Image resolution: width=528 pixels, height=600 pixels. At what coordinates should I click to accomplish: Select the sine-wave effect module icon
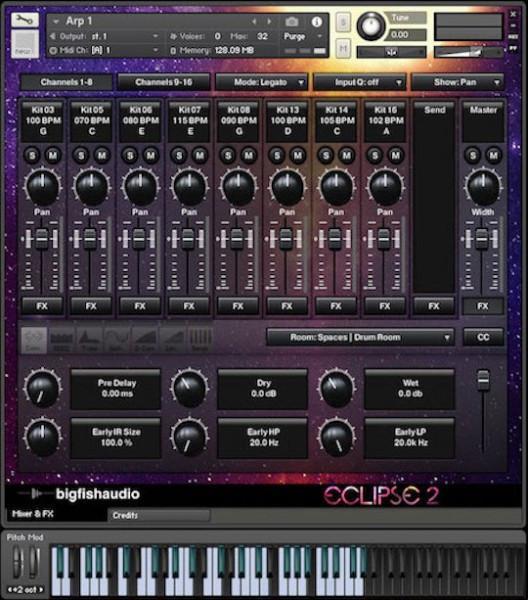tap(117, 340)
